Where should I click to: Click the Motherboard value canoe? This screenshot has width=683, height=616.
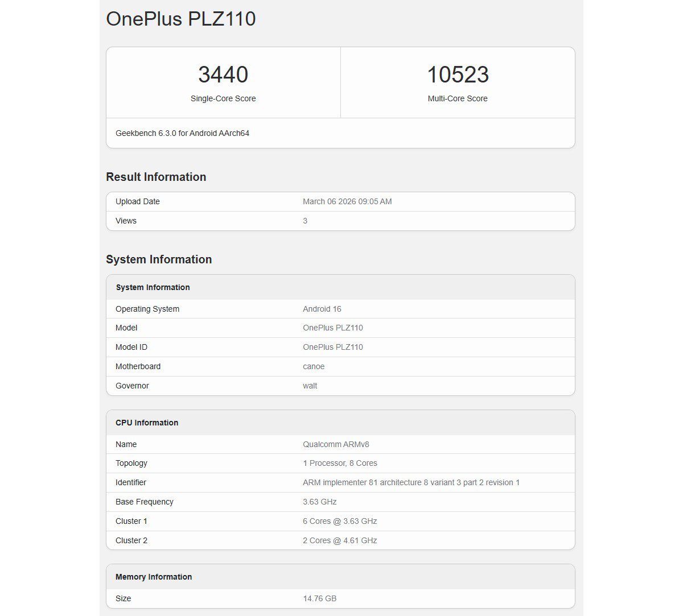[x=313, y=366]
